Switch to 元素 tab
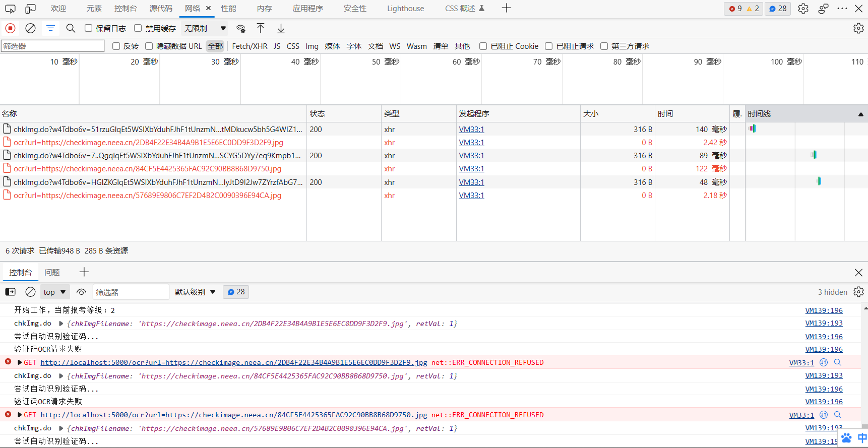Viewport: 868px width, 448px height. coord(94,9)
